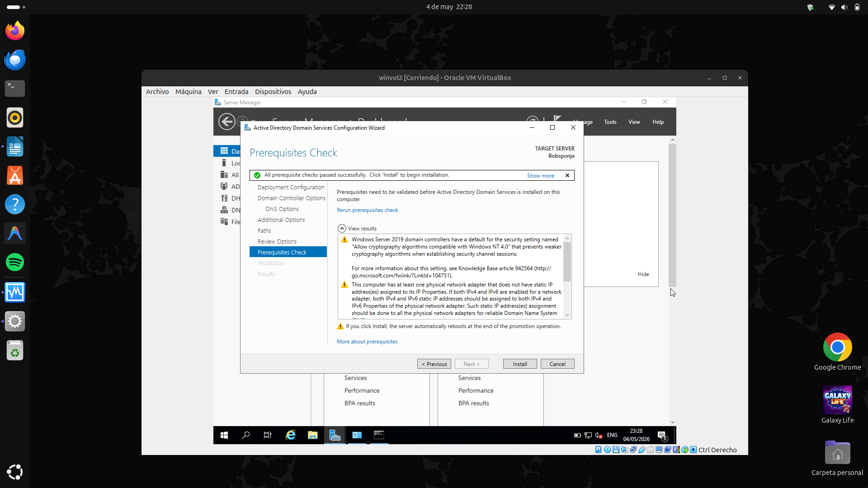Select DNS Options wizard step
This screenshot has width=868, height=488.
tap(282, 209)
